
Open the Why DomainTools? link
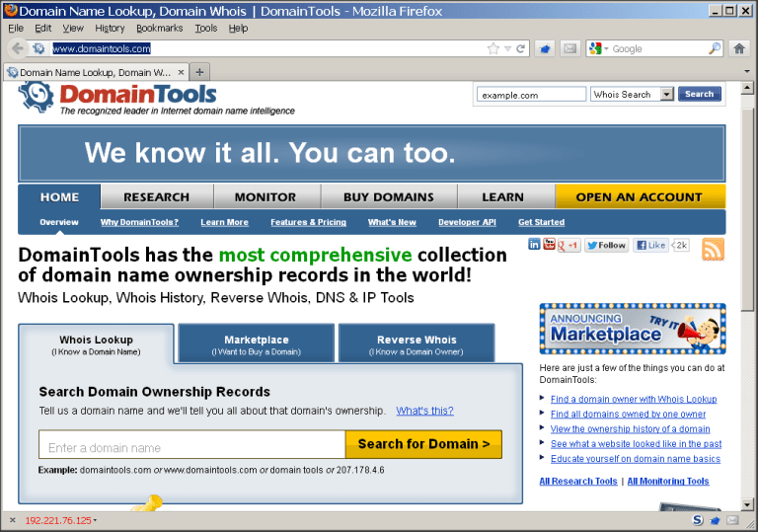(x=139, y=222)
